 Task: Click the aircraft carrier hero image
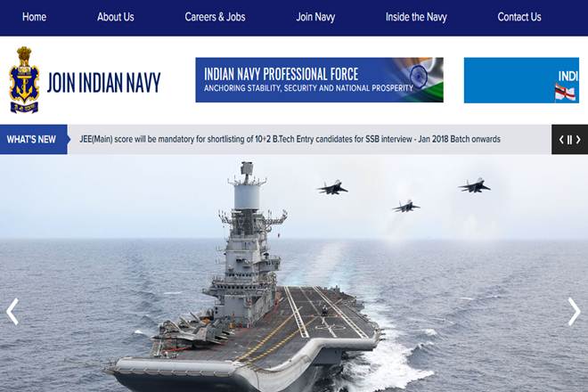[294, 274]
